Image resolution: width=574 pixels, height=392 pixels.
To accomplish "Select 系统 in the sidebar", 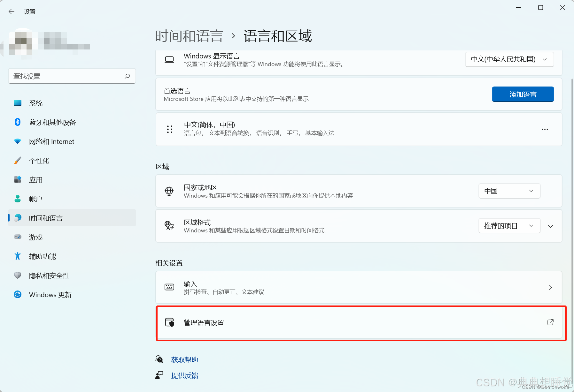I will [x=72, y=103].
